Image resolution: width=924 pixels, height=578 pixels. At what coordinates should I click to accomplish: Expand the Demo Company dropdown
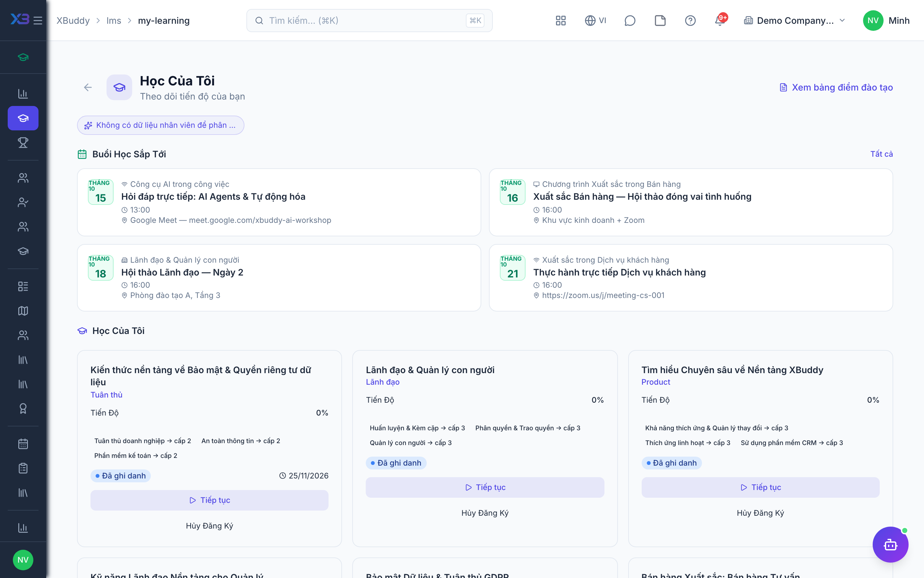tap(795, 21)
